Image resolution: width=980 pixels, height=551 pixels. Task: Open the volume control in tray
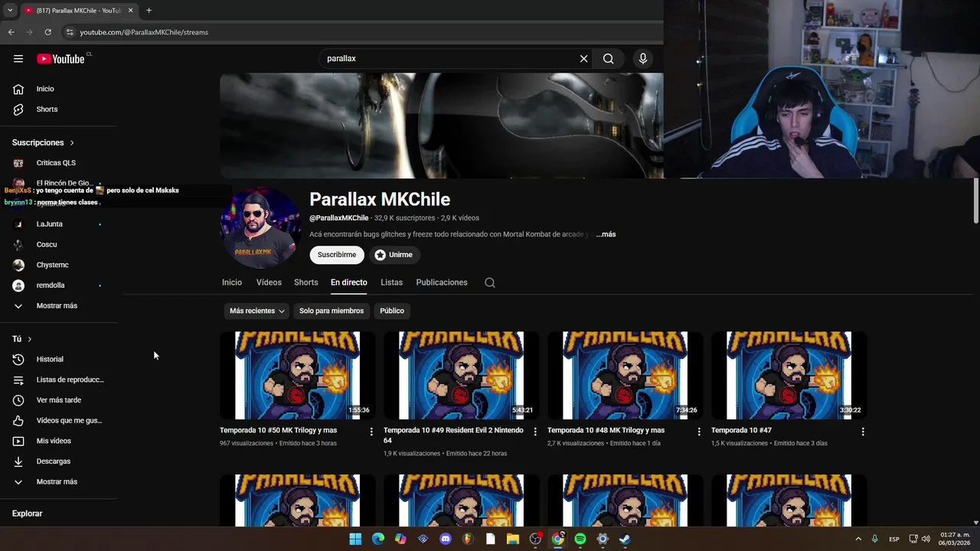pos(926,539)
